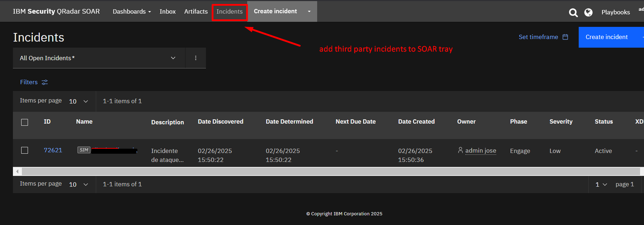The width and height of the screenshot is (644, 225).
Task: Check the box for incident 72621
Action: [x=24, y=150]
